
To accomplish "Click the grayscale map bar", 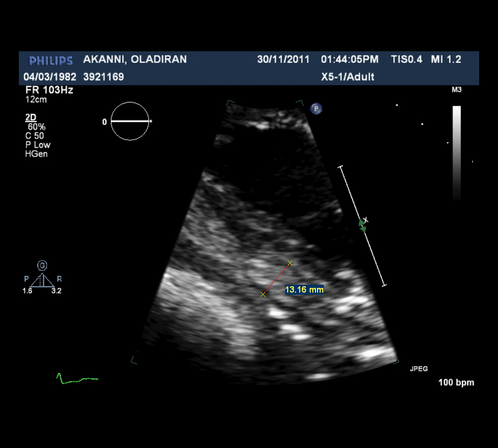I will point(457,152).
